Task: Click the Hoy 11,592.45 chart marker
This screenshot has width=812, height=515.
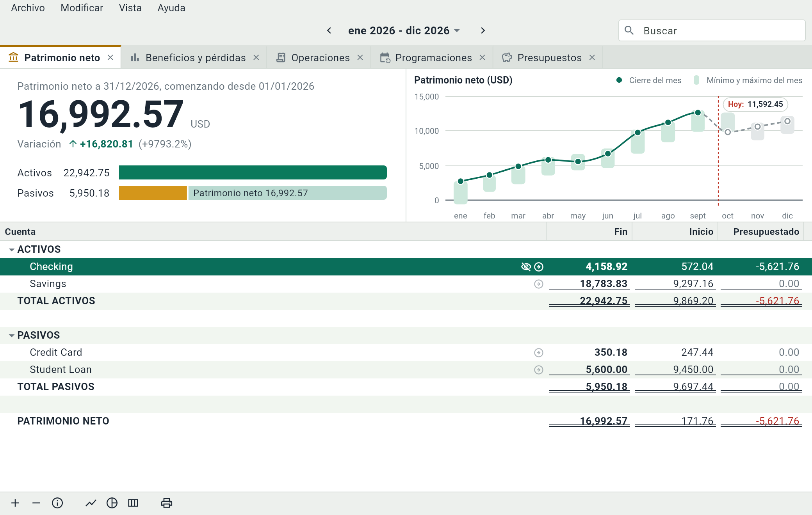Action: click(x=755, y=104)
